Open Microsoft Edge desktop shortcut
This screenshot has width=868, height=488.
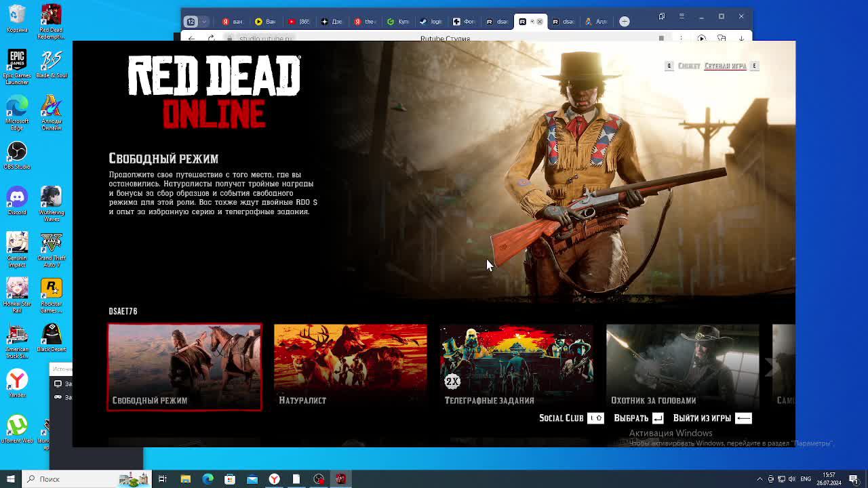(x=17, y=111)
